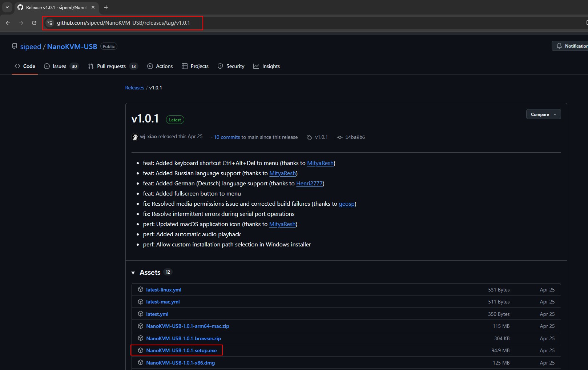Click the 304 KB size text
Viewport: 588px width, 370px height.
502,338
